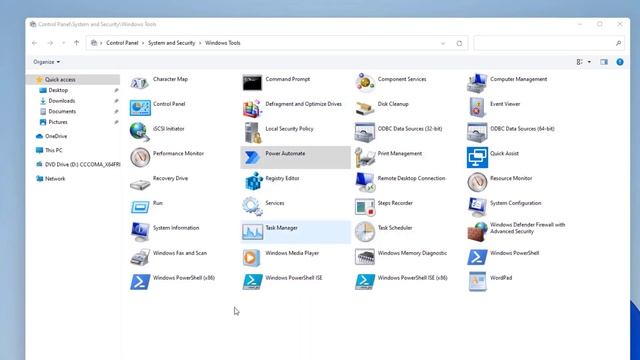
Task: Toggle the preview pane button
Action: click(604, 62)
